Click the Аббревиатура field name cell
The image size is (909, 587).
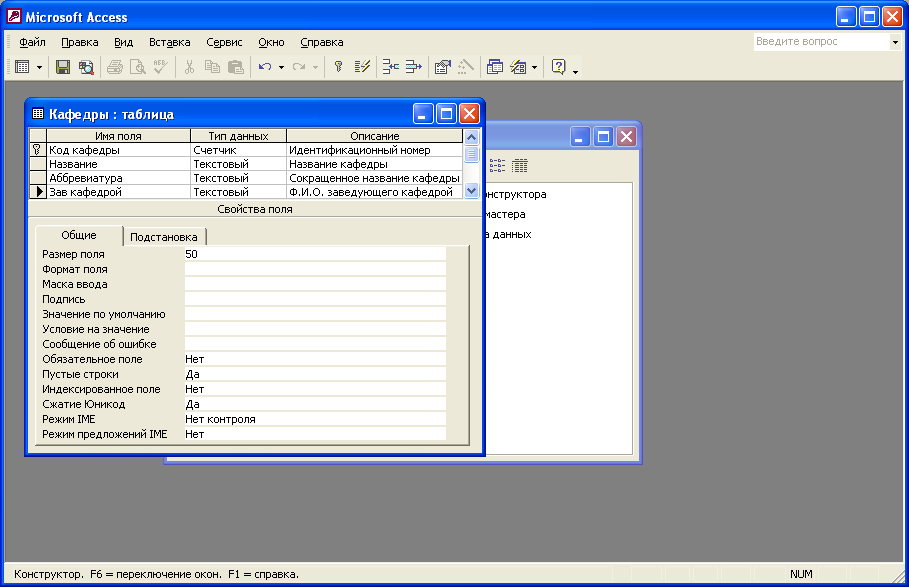[118, 178]
